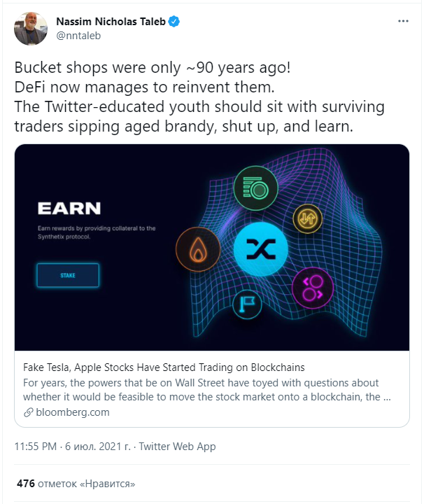The width and height of the screenshot is (424, 504).
Task: Click the article description preview text
Action: click(202, 390)
